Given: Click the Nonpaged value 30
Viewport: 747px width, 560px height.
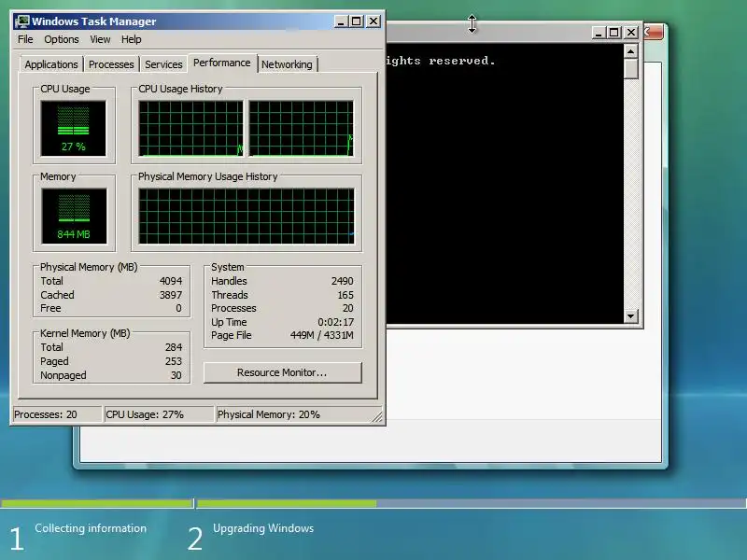Looking at the screenshot, I should tap(176, 375).
